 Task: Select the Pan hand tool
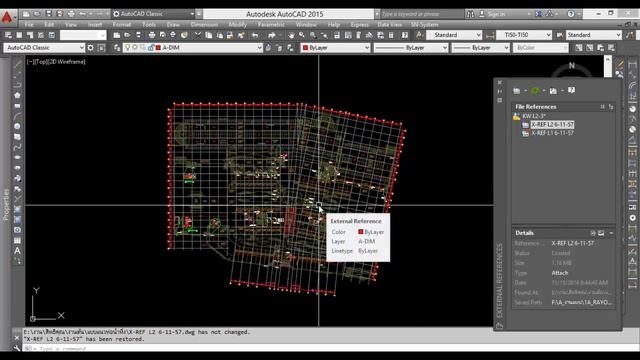coord(291,35)
